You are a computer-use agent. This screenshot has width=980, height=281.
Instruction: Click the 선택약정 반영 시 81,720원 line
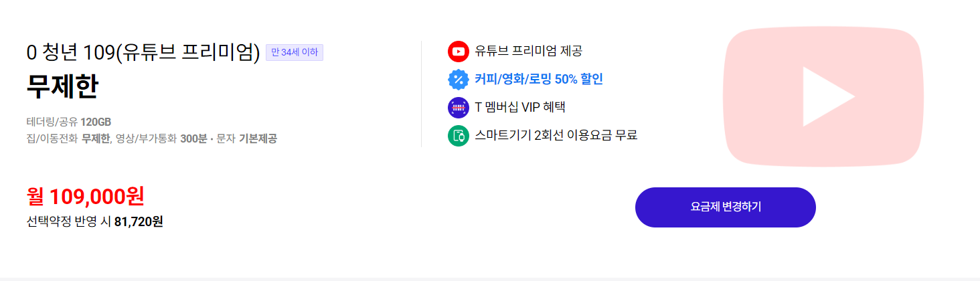coord(94,221)
